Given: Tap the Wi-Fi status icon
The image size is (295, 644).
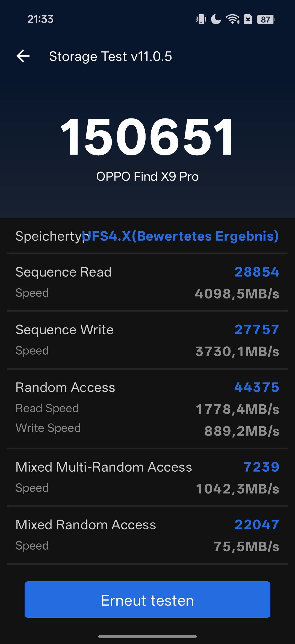Looking at the screenshot, I should coord(232,19).
